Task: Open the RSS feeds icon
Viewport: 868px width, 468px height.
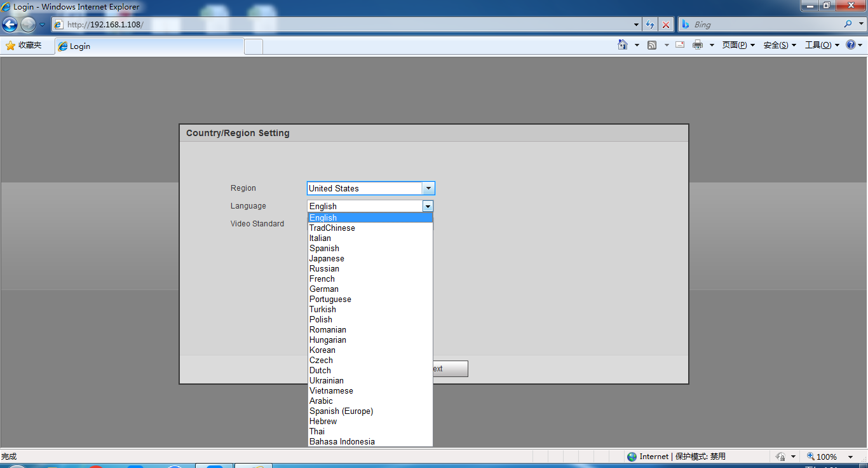Action: point(652,45)
